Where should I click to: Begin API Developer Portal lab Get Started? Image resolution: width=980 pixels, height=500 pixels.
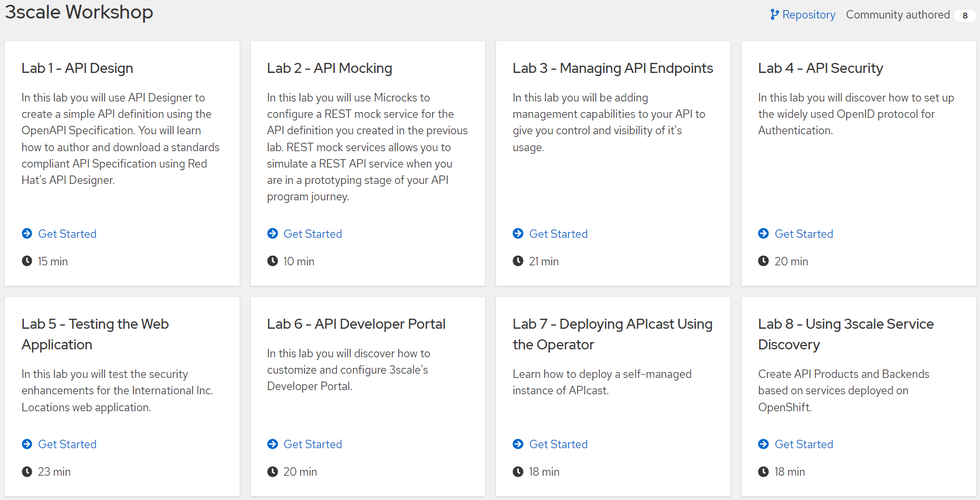313,444
